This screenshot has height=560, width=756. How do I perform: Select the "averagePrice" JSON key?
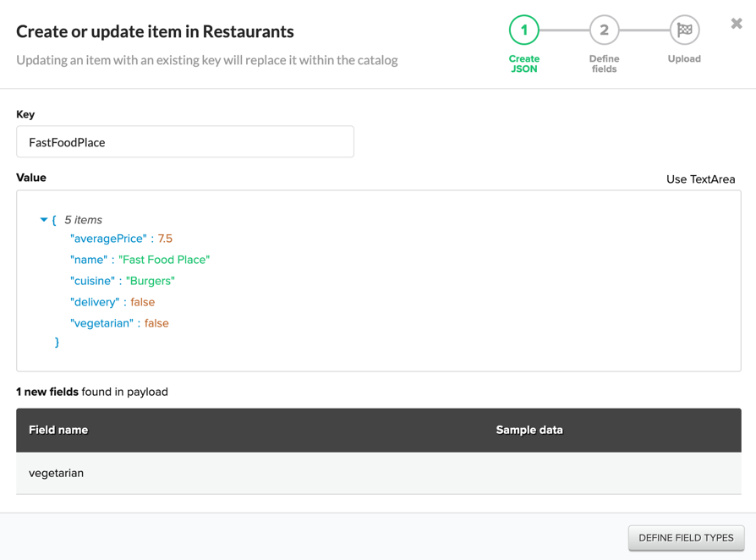point(109,239)
